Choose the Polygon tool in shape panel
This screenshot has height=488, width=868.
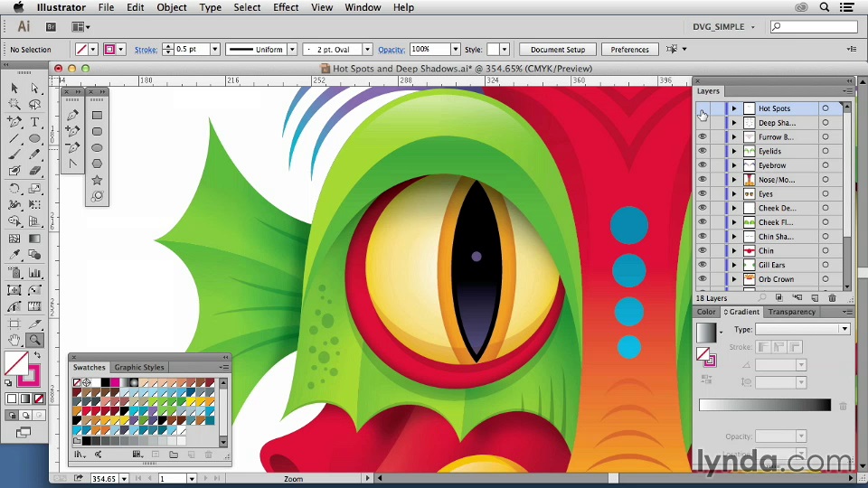tap(97, 164)
